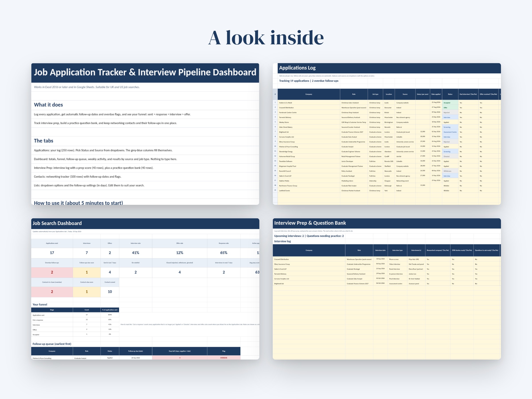This screenshot has width=532, height=399.
Task: Click the "Dr Amir Haddad" interviewer cell
Action: tap(416, 279)
